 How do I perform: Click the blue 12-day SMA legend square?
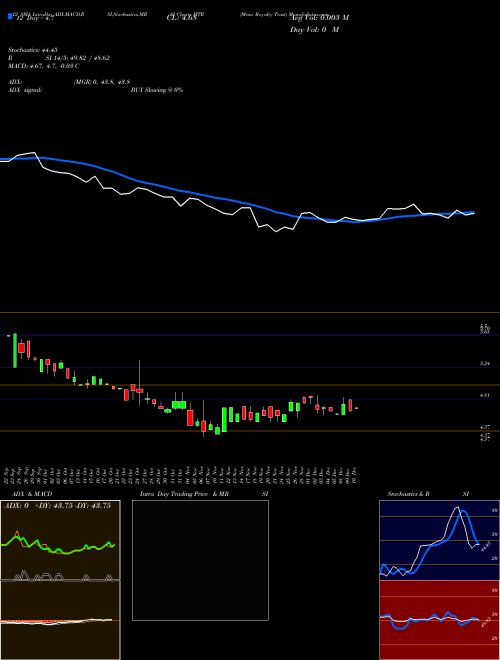10,16
